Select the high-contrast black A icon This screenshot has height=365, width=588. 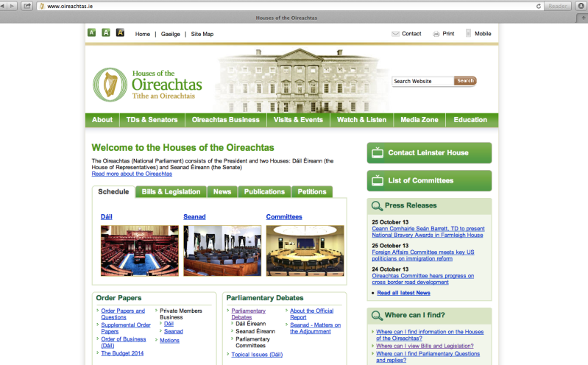coord(120,32)
